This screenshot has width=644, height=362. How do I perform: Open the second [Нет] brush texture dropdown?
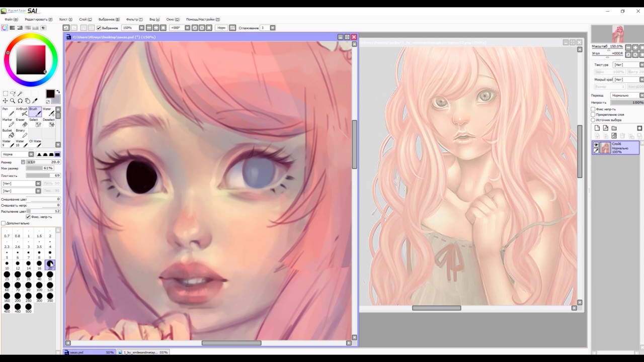(38, 191)
